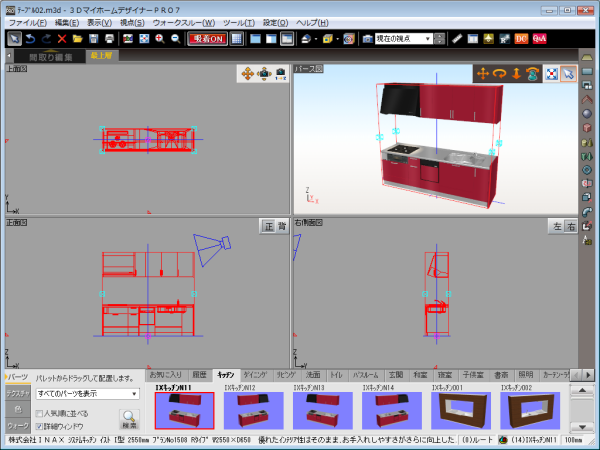This screenshot has height=450, width=600.
Task: Click the undo arrow in the toolbar
Action: [30, 38]
